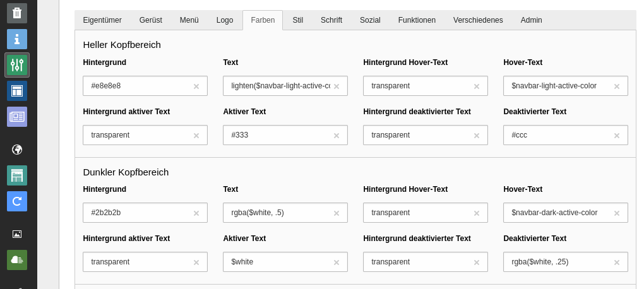Click the Dunkler Kopfbereich section heading

126,172
